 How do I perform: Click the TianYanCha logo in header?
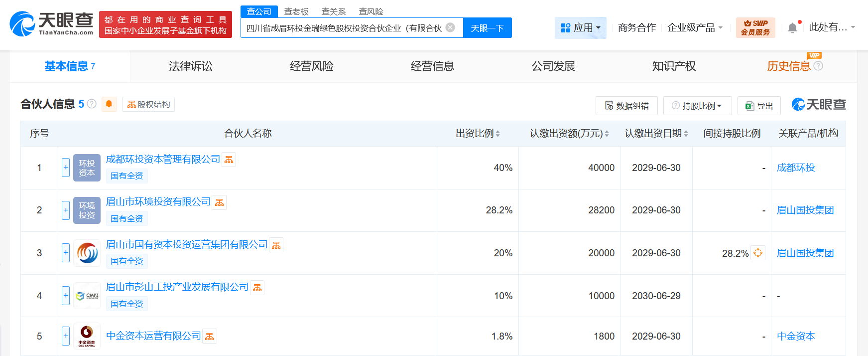coord(51,23)
